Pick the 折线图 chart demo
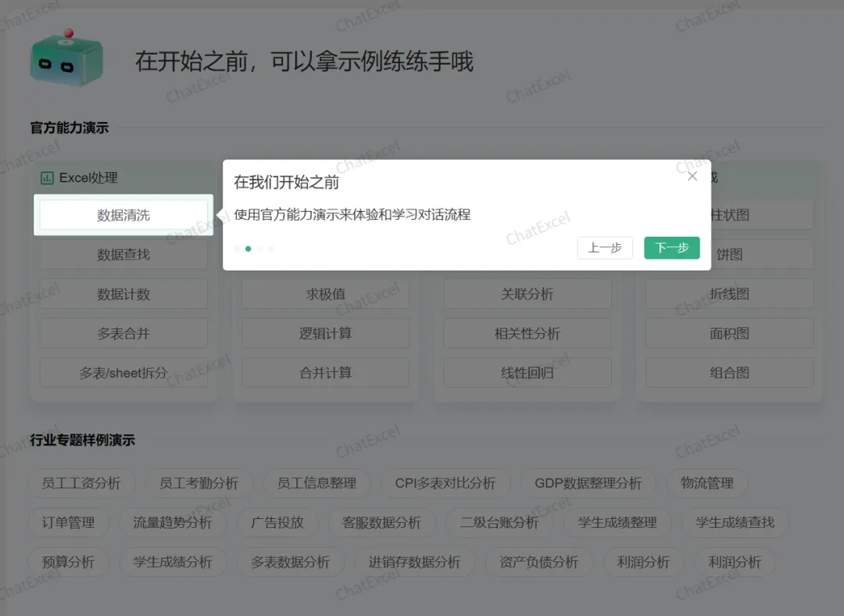The height and width of the screenshot is (616, 844). click(729, 294)
